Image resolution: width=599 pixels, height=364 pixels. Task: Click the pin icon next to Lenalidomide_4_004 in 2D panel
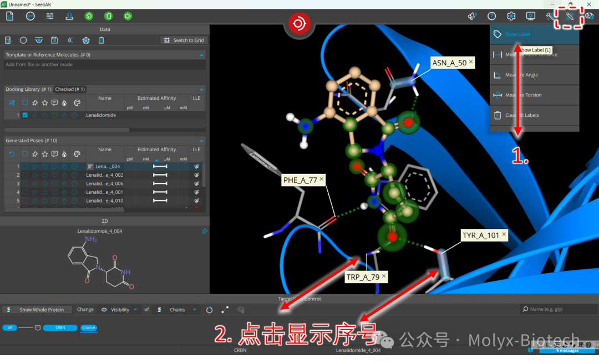click(x=204, y=231)
